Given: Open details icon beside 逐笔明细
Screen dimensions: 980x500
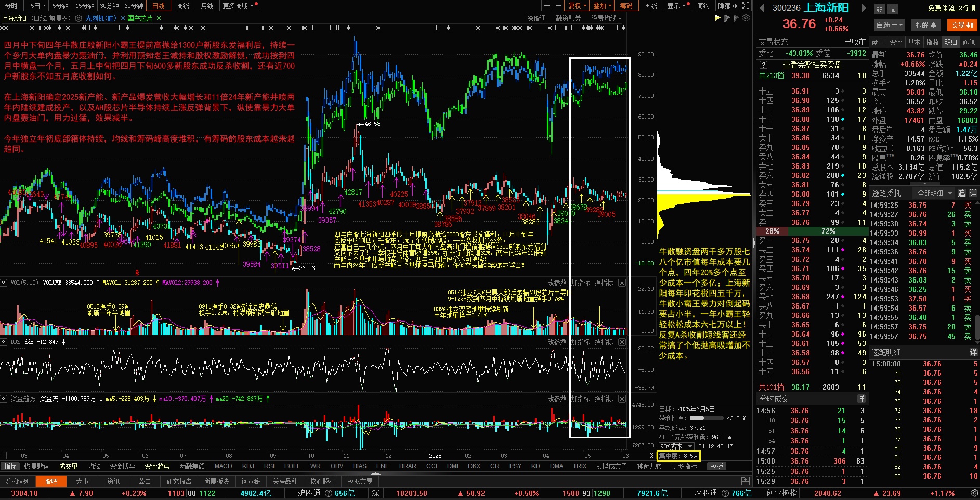Looking at the screenshot, I should (x=973, y=352).
